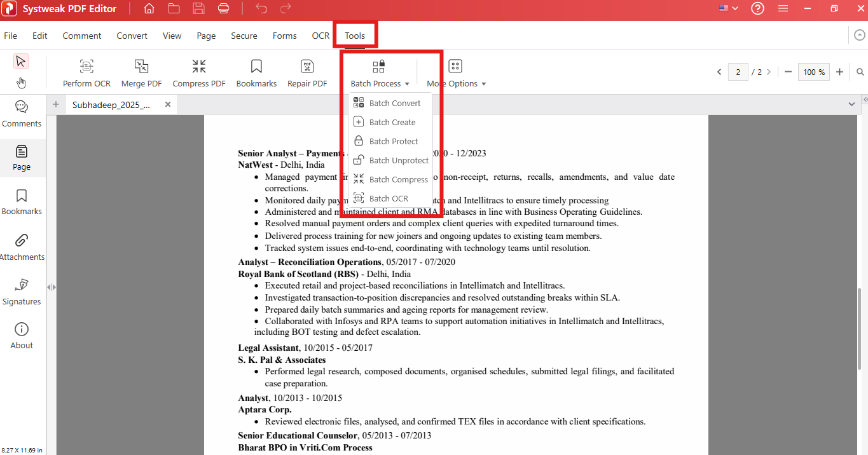The height and width of the screenshot is (455, 868).
Task: Choose Batch Convert from the menu
Action: coord(394,103)
